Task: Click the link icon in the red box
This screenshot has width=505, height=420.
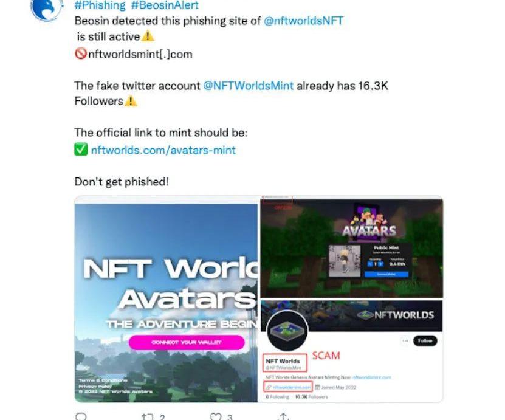Action: (x=268, y=387)
